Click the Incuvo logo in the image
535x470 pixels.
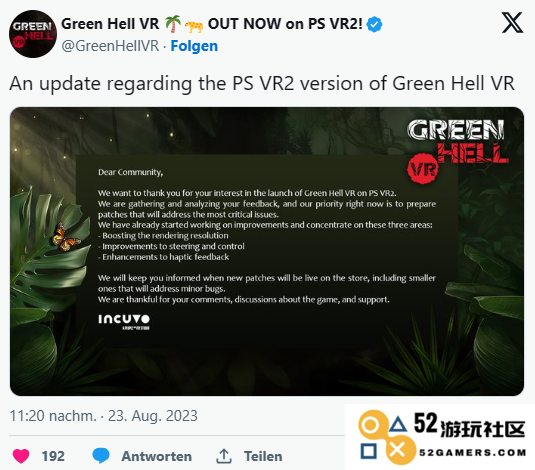click(124, 322)
